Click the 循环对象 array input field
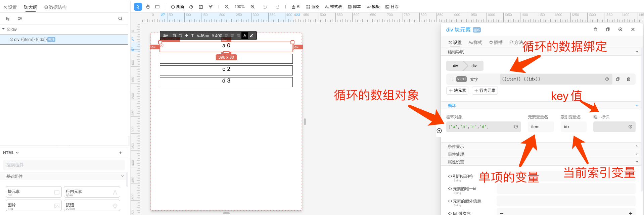644x215 pixels. pyautogui.click(x=479, y=127)
